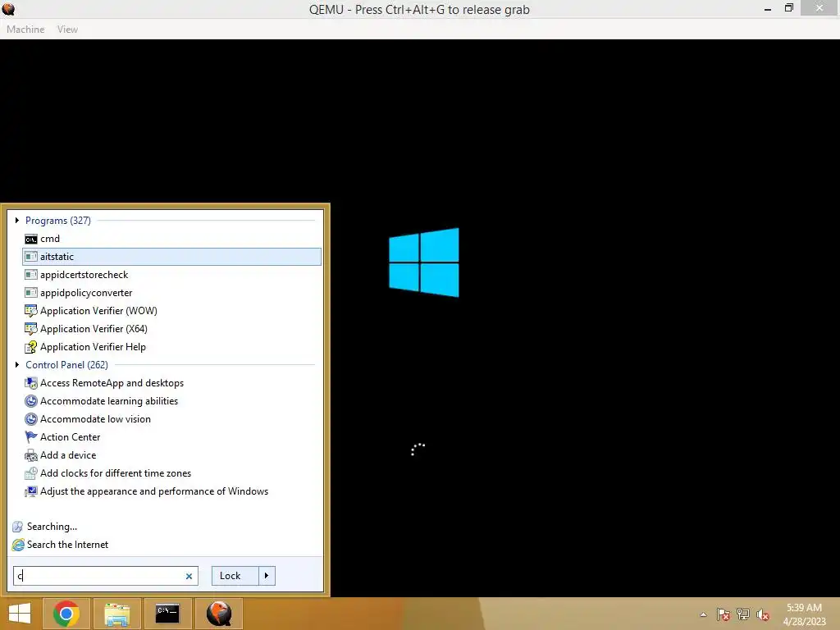Open the cmd program result
Screen dimensions: 840x630
click(x=171, y=239)
